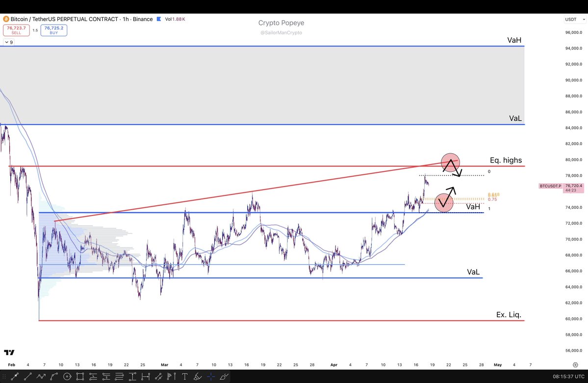This screenshot has height=383, width=588.
Task: Click the BTCUSDT.P price label
Action: 551,186
